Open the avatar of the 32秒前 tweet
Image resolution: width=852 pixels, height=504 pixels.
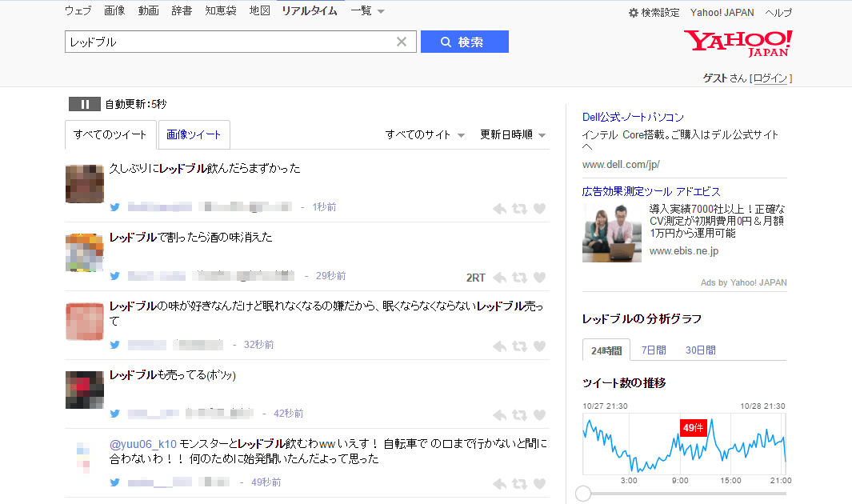(x=85, y=322)
